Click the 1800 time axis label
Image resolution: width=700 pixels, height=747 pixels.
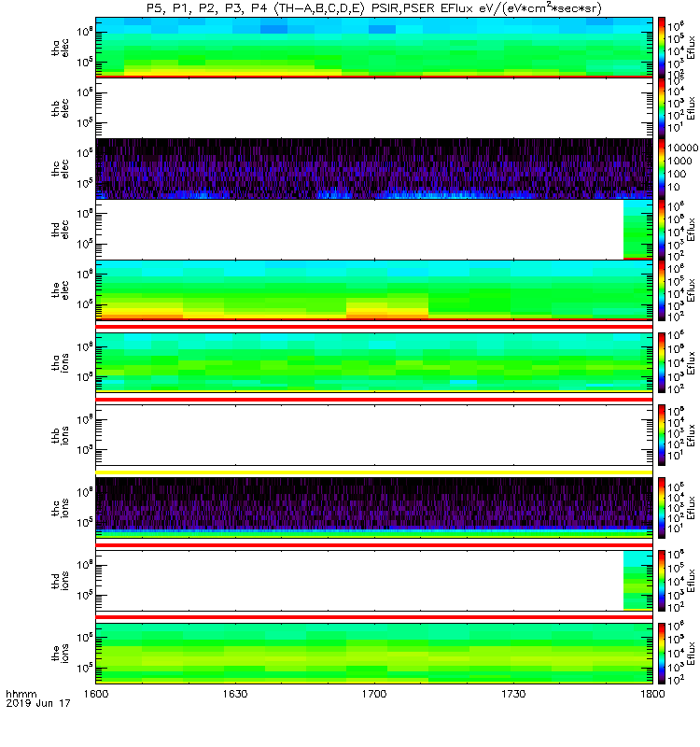652,694
